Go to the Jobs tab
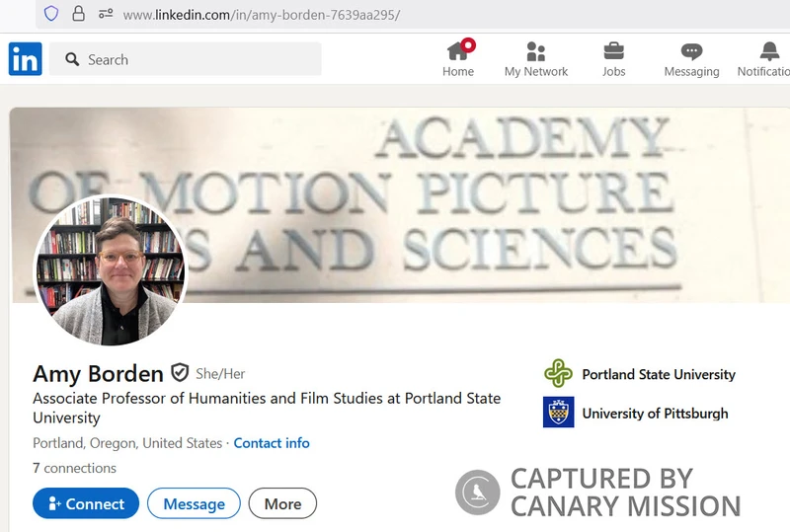790x532 pixels. tap(613, 58)
